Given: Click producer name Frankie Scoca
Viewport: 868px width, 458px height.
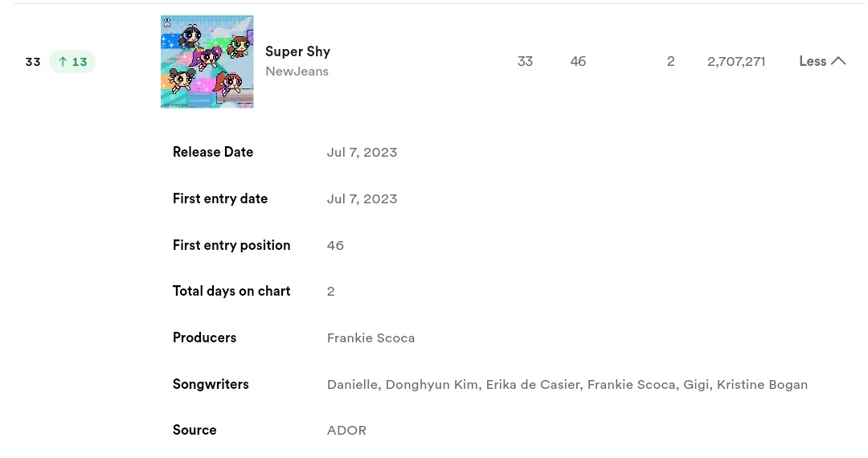Looking at the screenshot, I should click(371, 338).
